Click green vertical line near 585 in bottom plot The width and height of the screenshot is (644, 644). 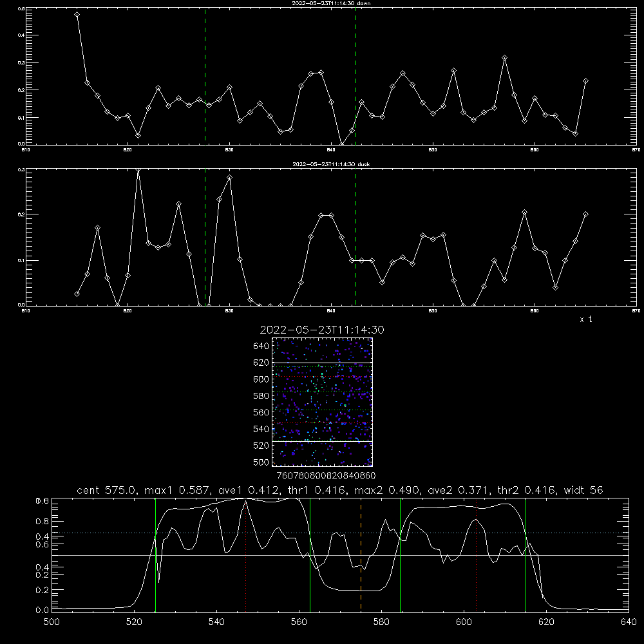[x=400, y=554]
